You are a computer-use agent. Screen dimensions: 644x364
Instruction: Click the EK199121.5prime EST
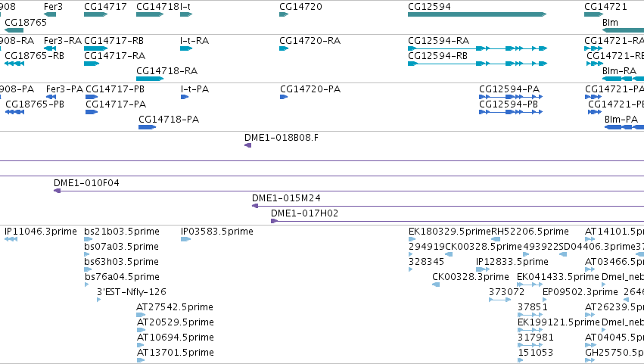point(530,331)
